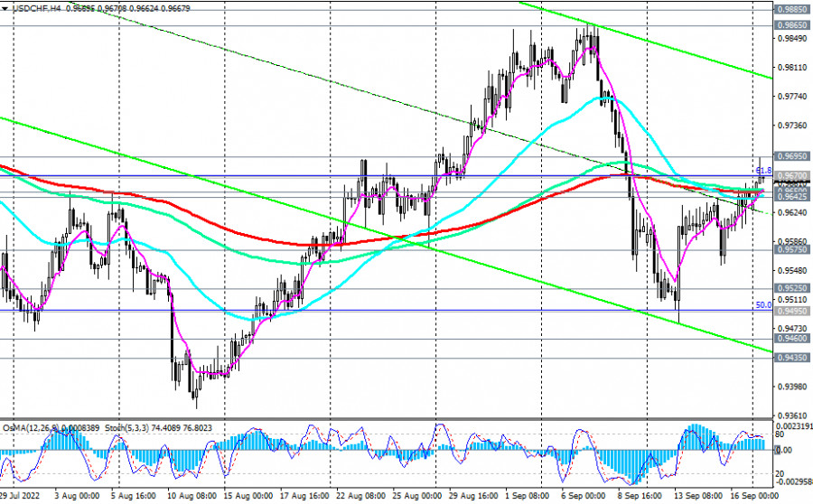Viewport: 813px width, 504px height.
Task: Select the 0.98850 price level label
Action: tap(792, 7)
